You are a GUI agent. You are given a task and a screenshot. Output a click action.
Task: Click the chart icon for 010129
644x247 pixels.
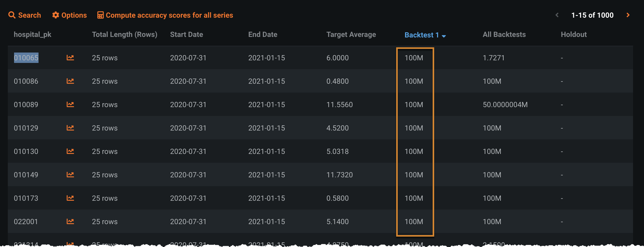tap(70, 128)
